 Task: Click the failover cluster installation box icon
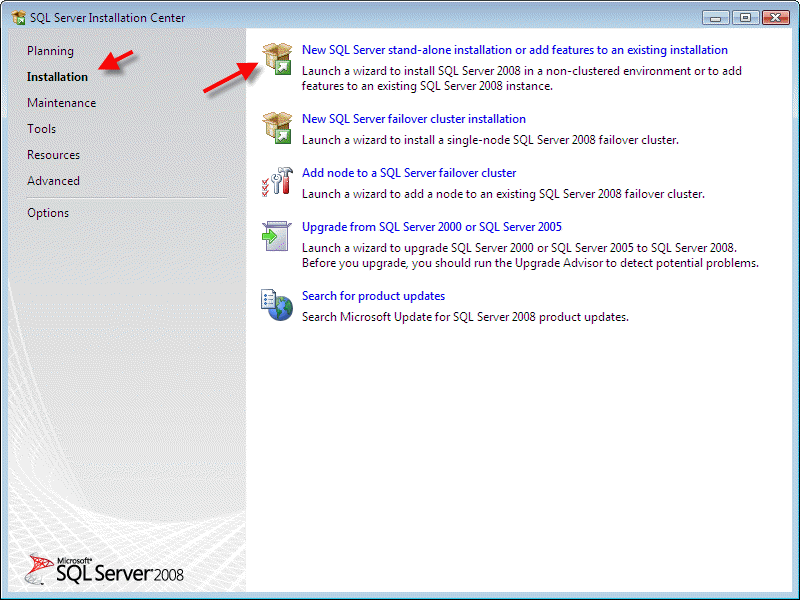[277, 128]
